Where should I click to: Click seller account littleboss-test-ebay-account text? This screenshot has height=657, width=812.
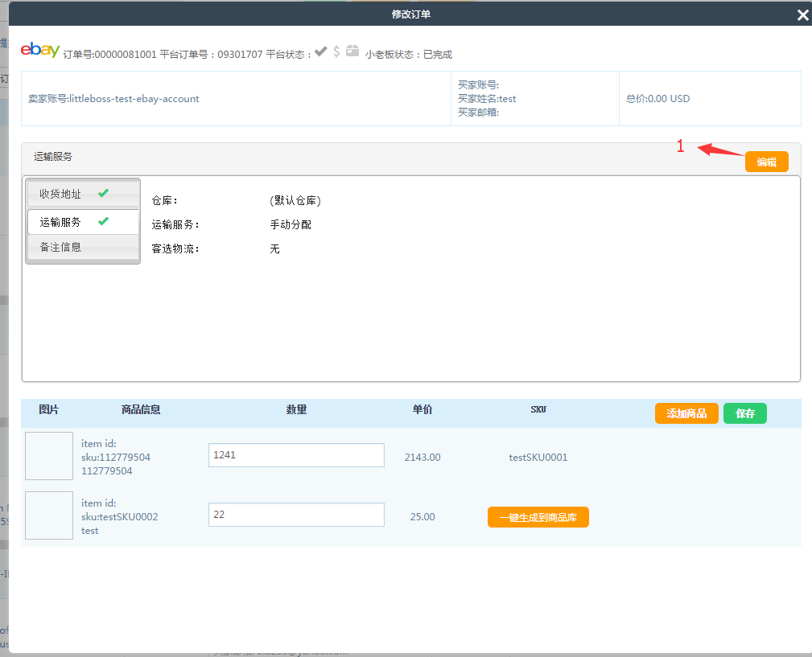(x=113, y=99)
